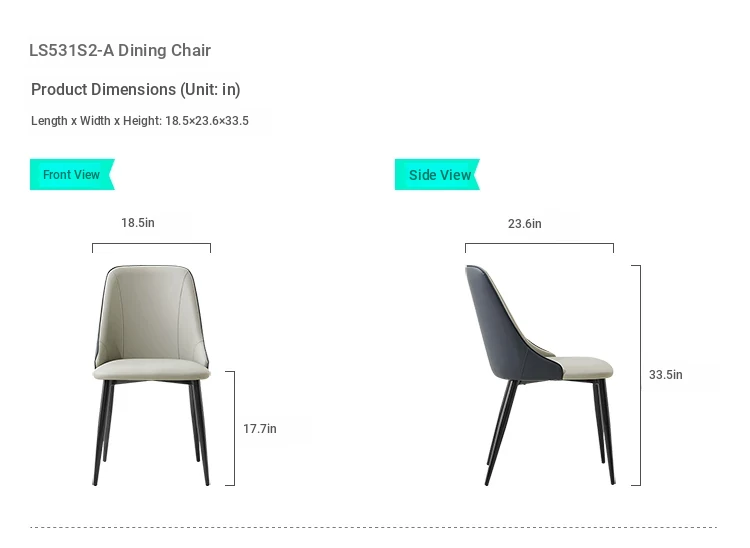Click the depth bracket above side chair
The height and width of the screenshot is (548, 750).
[x=539, y=244]
